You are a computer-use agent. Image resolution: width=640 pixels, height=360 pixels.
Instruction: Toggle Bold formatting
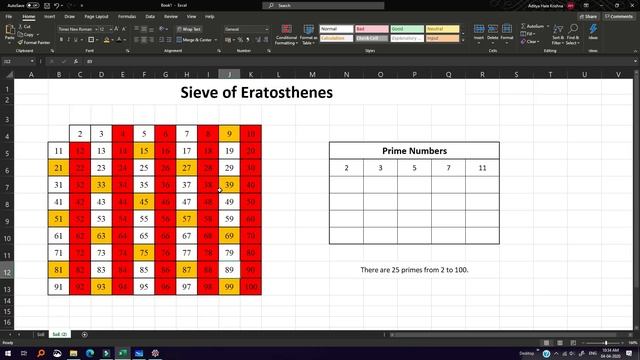61,40
